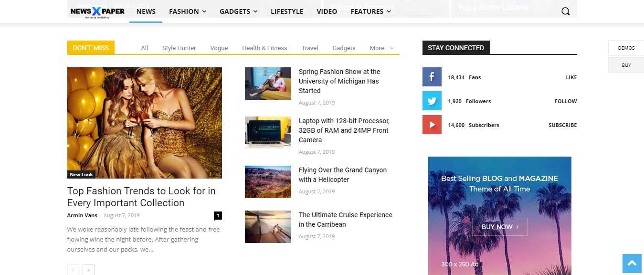Expand the Fashion menu dropdown
The height and width of the screenshot is (275, 644).
coord(188,11)
